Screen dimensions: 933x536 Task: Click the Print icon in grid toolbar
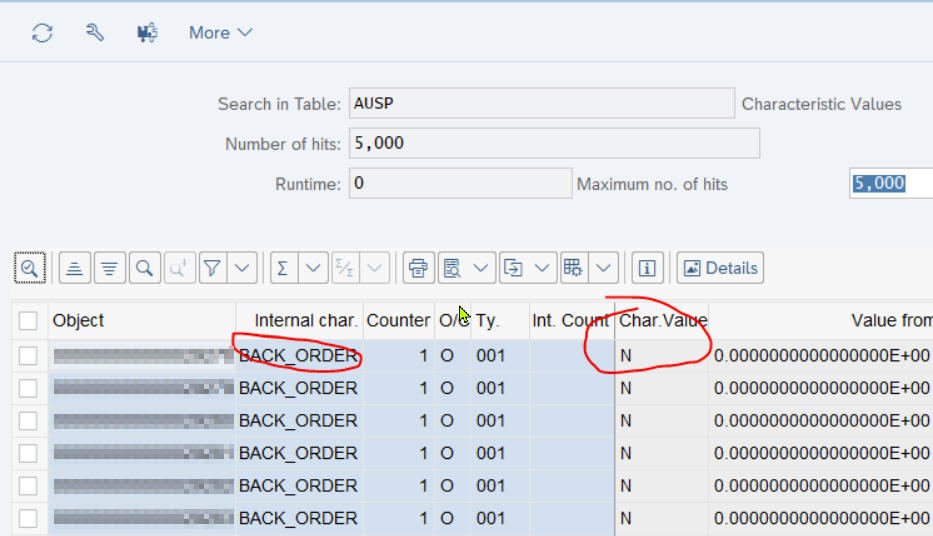[418, 268]
